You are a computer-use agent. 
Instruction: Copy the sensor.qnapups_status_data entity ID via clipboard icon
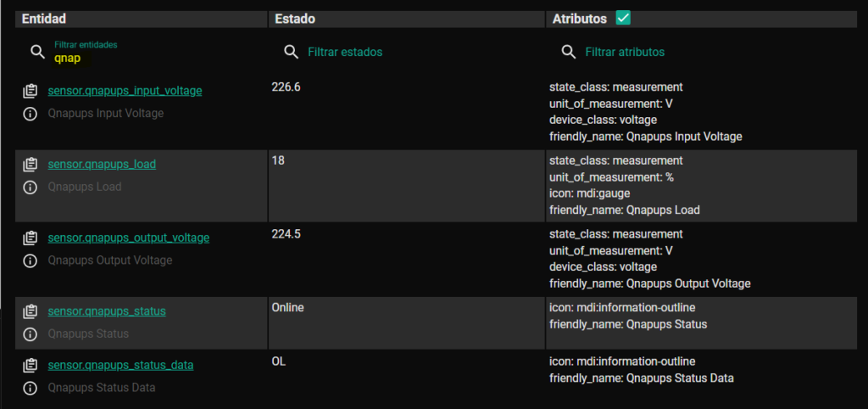pos(30,366)
